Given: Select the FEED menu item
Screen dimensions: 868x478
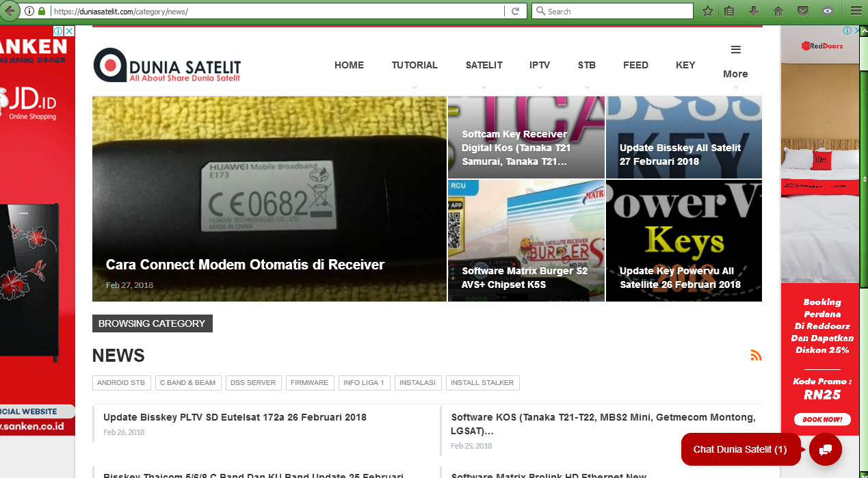Looking at the screenshot, I should [635, 65].
